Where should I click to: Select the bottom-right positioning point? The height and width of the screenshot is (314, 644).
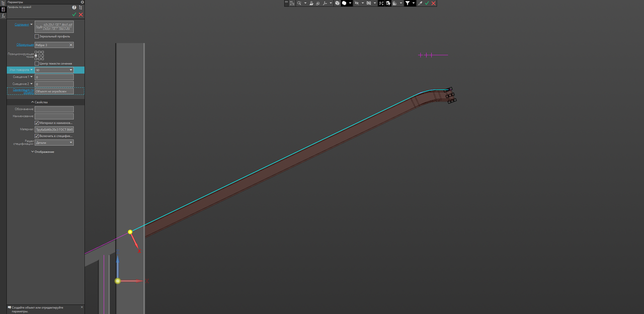tap(42, 59)
